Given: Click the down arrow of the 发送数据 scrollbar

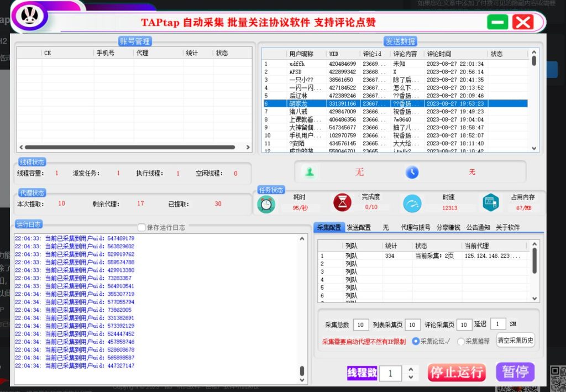Looking at the screenshot, I should point(533,149).
